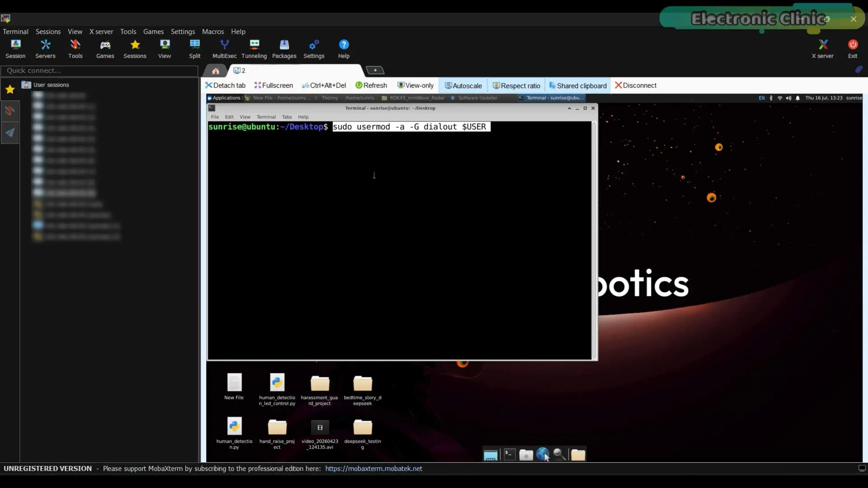This screenshot has height=488, width=868.
Task: Click the Refresh button
Action: pos(371,85)
